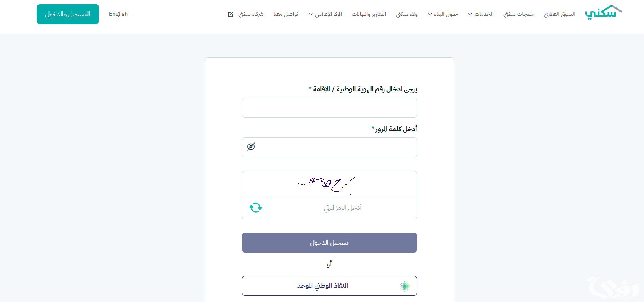
Task: Open the السوق العقاري menu item
Action: (560, 14)
